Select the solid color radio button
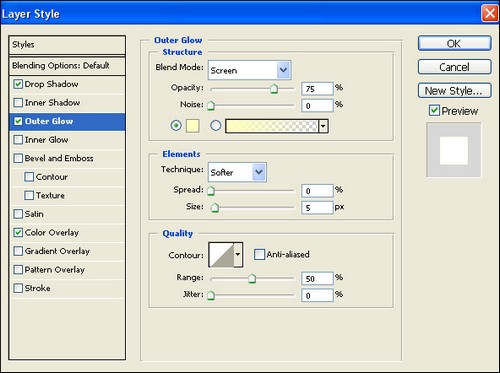Screen dimensions: 500x373 pos(176,126)
